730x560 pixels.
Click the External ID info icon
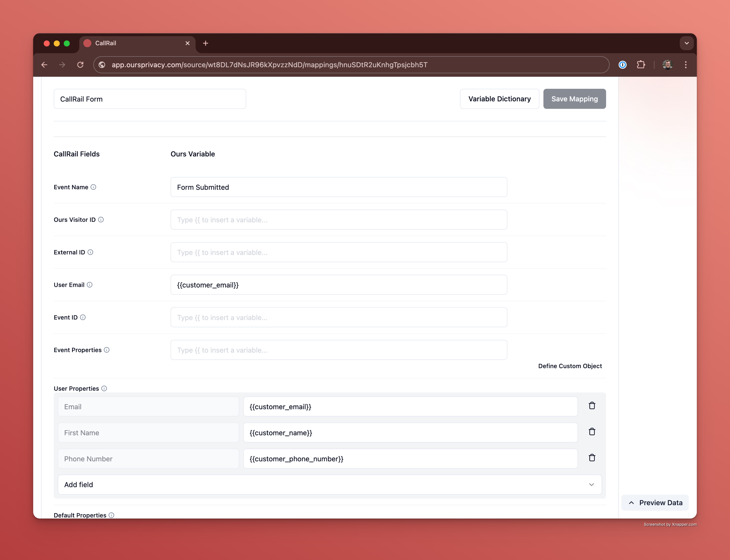coord(90,252)
